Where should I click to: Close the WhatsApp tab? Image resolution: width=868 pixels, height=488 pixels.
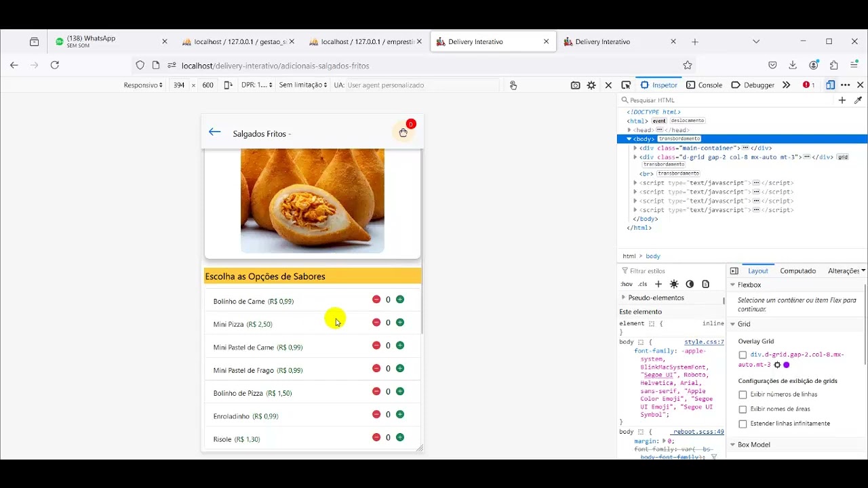click(x=164, y=41)
